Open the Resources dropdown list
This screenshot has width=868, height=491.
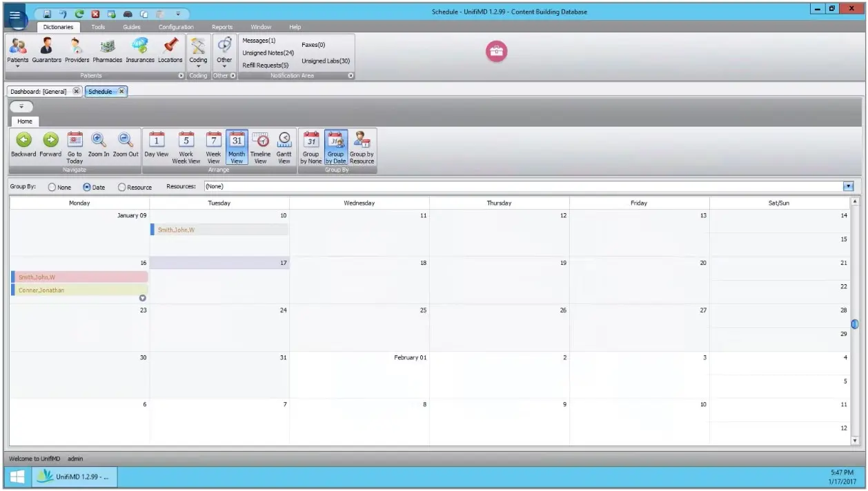point(848,186)
